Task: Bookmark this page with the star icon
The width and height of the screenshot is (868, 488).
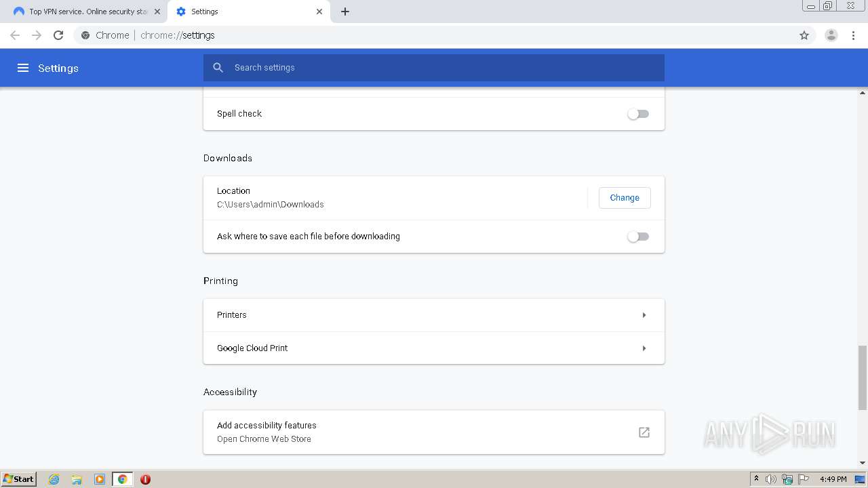Action: click(804, 35)
